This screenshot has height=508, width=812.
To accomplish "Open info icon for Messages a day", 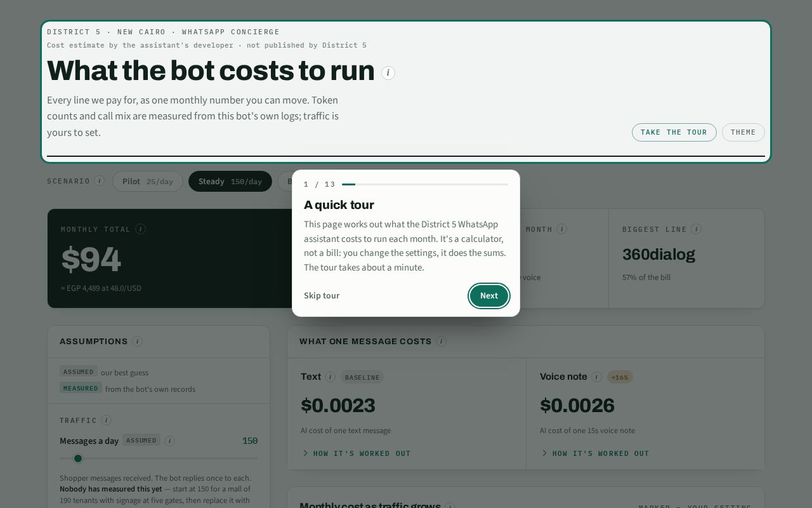I will tap(169, 441).
